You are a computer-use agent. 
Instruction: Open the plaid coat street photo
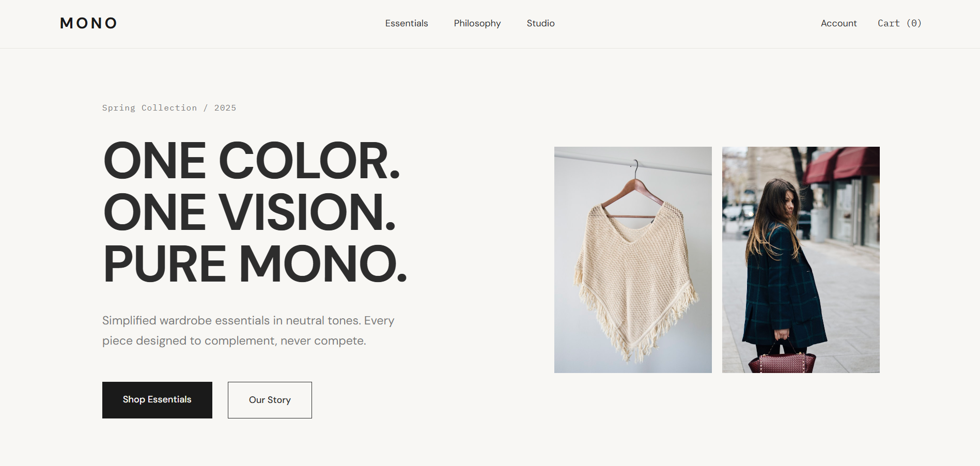click(801, 260)
